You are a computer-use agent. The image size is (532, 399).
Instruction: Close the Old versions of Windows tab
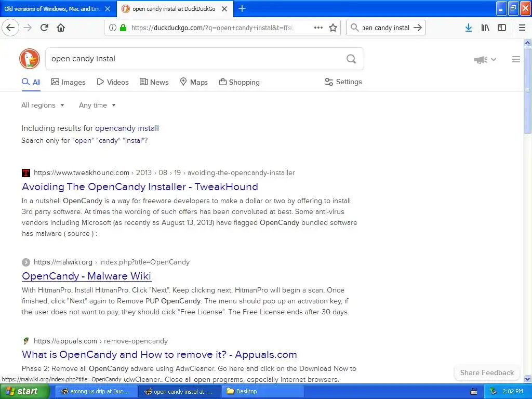[x=108, y=9]
